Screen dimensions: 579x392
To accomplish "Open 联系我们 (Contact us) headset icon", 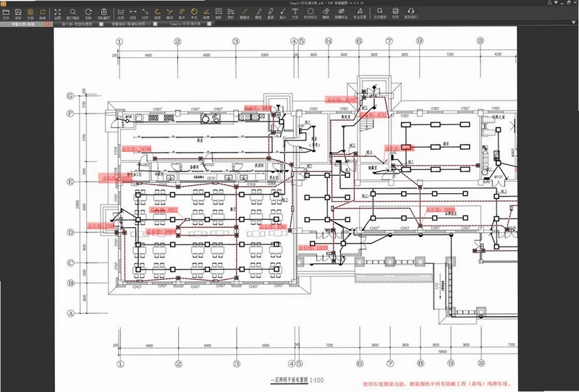I will 410,14.
